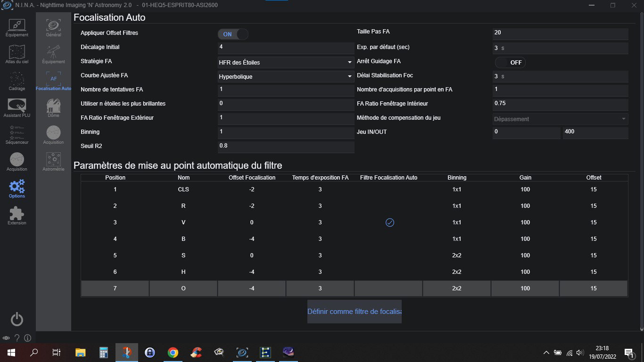Click the Position column header
Image resolution: width=644 pixels, height=362 pixels.
click(x=115, y=178)
